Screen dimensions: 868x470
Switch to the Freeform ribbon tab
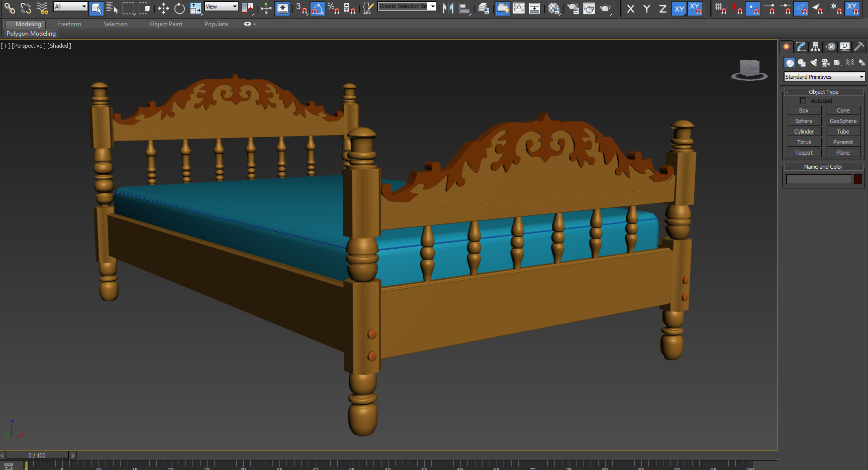tap(69, 24)
